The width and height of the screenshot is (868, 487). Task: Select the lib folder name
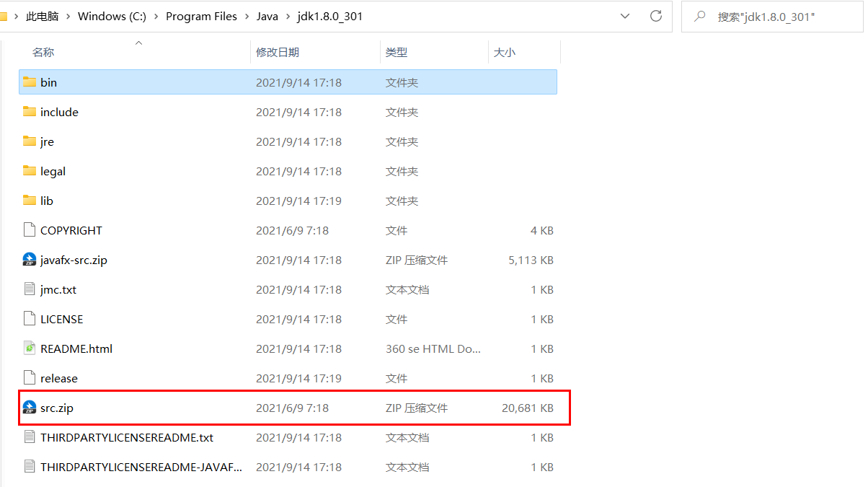pos(47,201)
